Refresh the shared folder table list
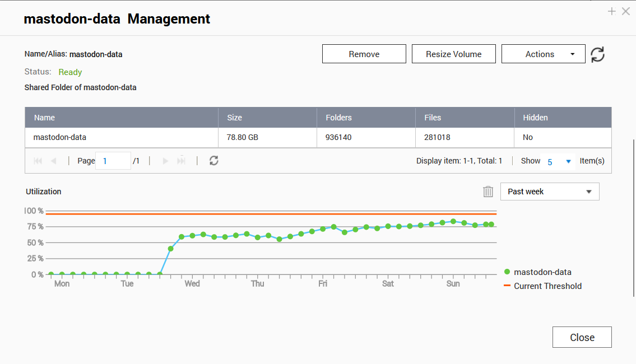This screenshot has width=636, height=364. pyautogui.click(x=213, y=161)
